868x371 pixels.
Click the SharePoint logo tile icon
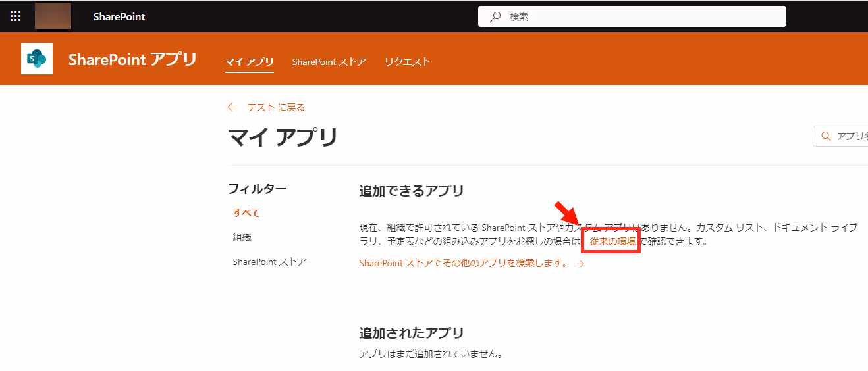(x=37, y=59)
